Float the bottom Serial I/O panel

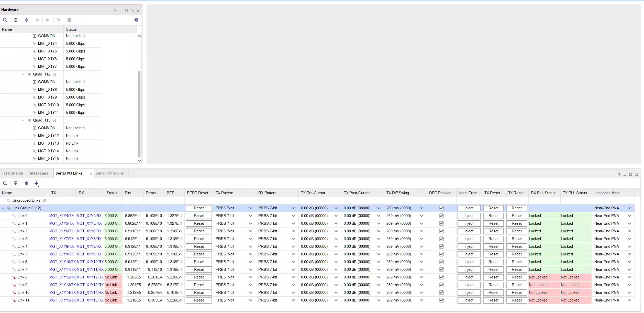(x=636, y=174)
